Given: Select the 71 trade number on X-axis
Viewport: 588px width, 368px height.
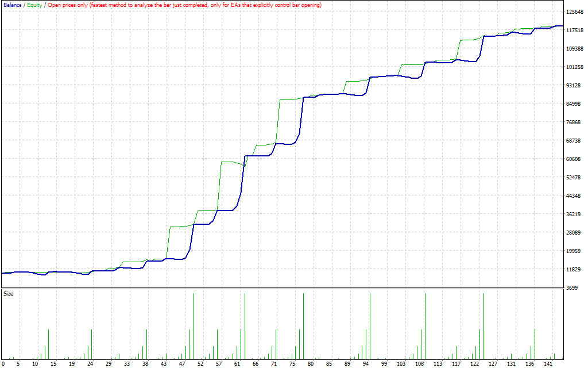Looking at the screenshot, I should [274, 364].
